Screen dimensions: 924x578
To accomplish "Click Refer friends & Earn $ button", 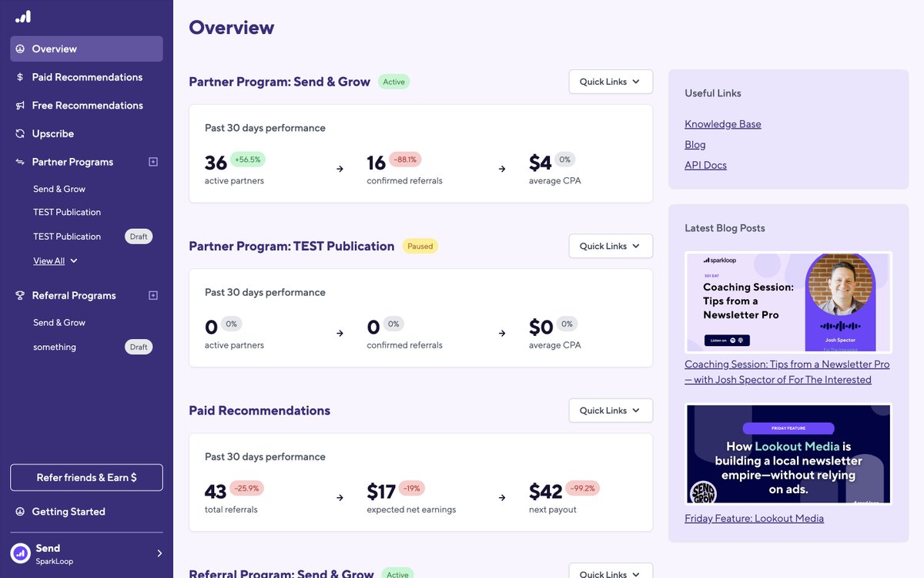I will pyautogui.click(x=86, y=478).
